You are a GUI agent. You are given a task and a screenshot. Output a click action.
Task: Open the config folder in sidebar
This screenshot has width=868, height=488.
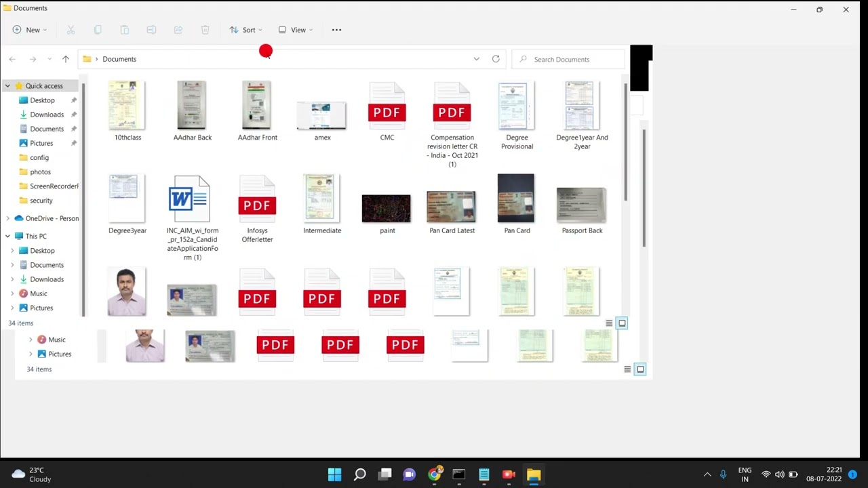click(39, 157)
